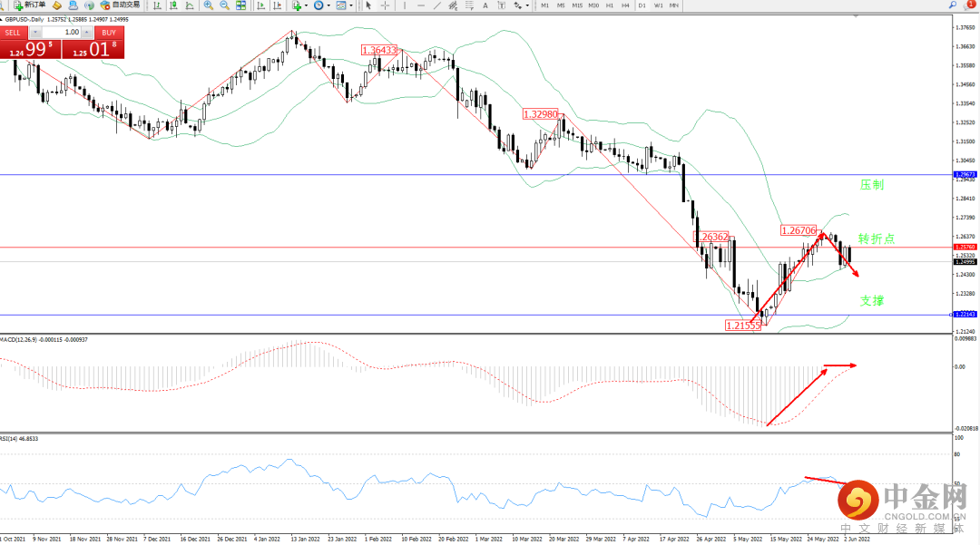
Task: Zoom out on the chart
Action: point(224,5)
